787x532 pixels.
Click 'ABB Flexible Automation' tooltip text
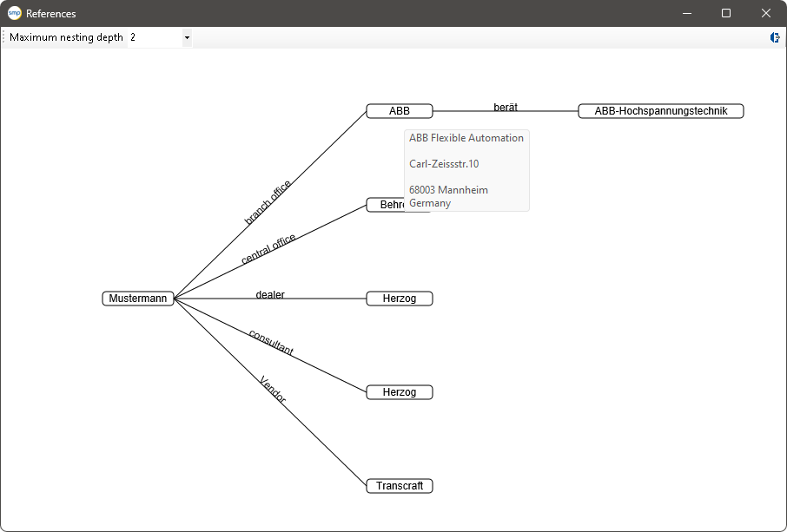[x=466, y=138]
